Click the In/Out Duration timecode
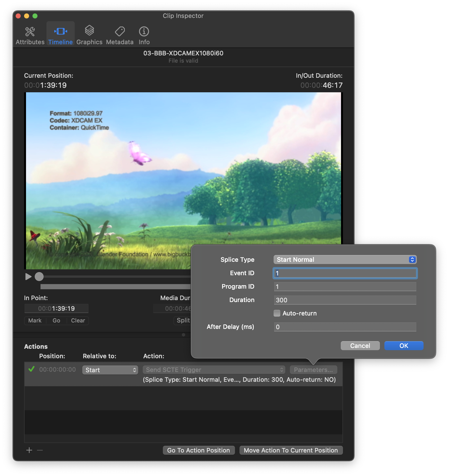This screenshot has width=456, height=476. pos(321,85)
